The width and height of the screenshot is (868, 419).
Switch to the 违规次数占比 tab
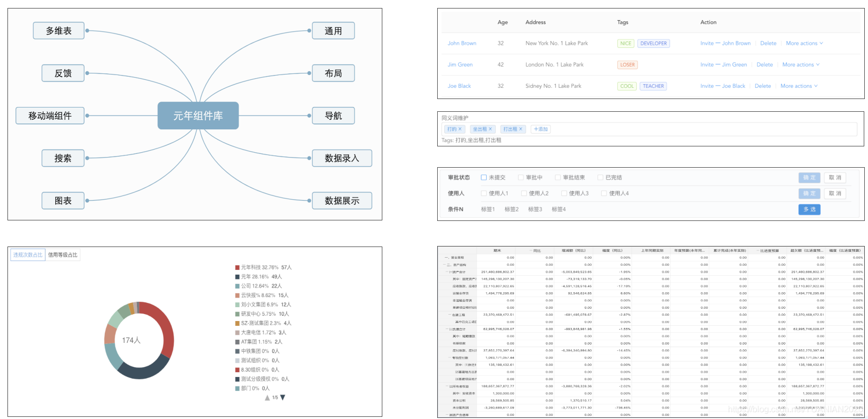(28, 255)
